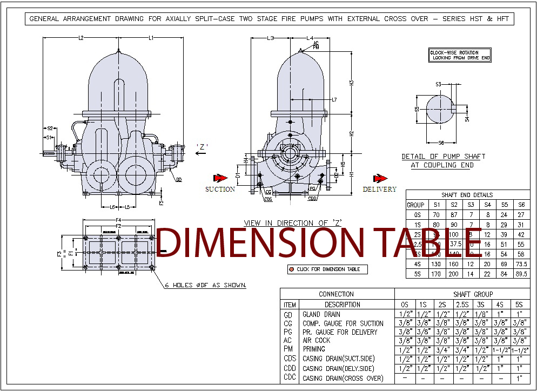This screenshot has height=392, width=537.
Task: Select the SHAFT END DETAILS table header
Action: point(467,195)
